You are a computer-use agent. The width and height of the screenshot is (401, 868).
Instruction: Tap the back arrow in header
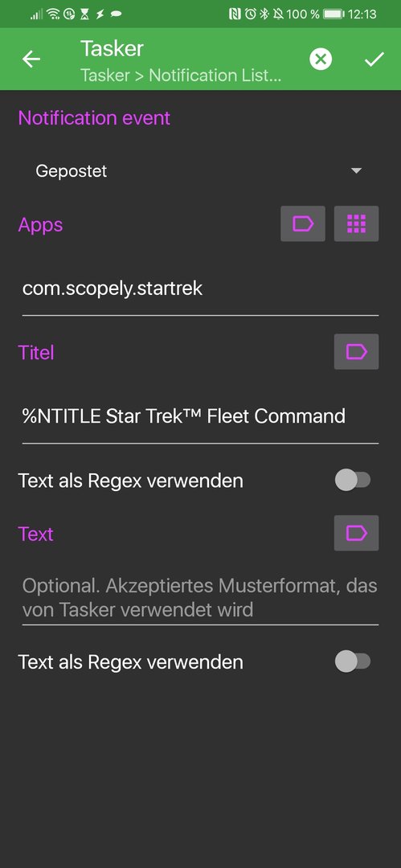(x=31, y=59)
